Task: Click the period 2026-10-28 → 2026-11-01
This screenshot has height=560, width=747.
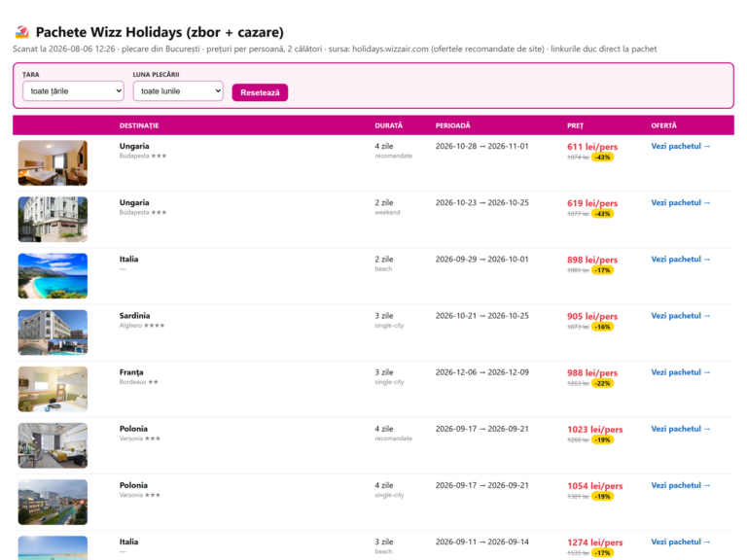Action: [481, 146]
